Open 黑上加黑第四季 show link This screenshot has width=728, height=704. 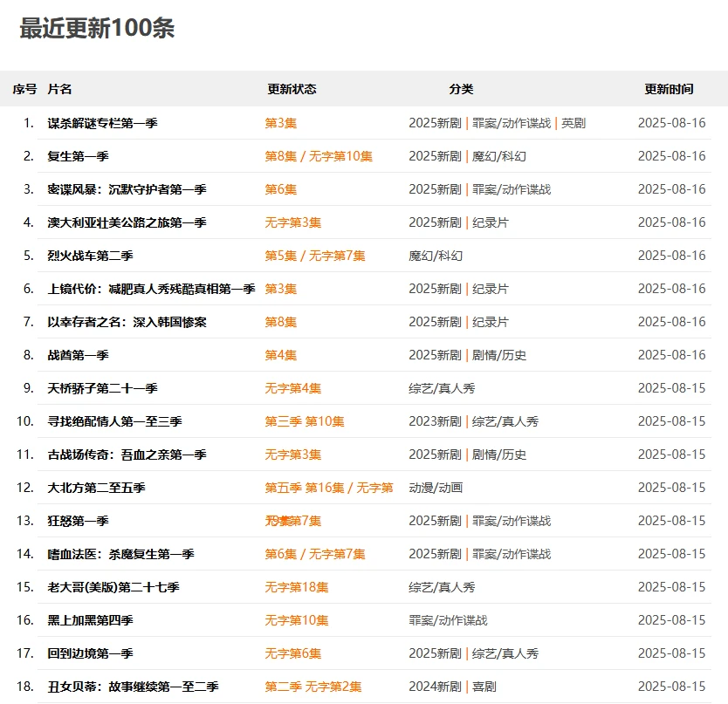pyautogui.click(x=90, y=620)
